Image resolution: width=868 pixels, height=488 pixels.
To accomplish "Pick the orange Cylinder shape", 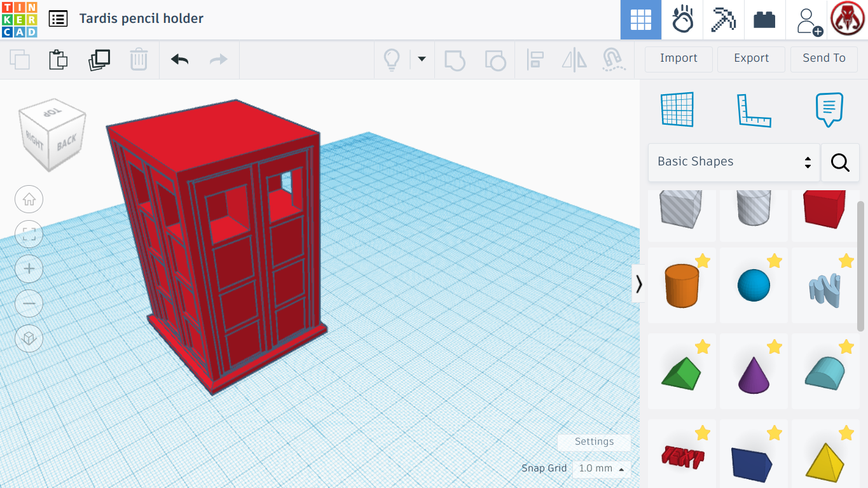I will (x=682, y=286).
